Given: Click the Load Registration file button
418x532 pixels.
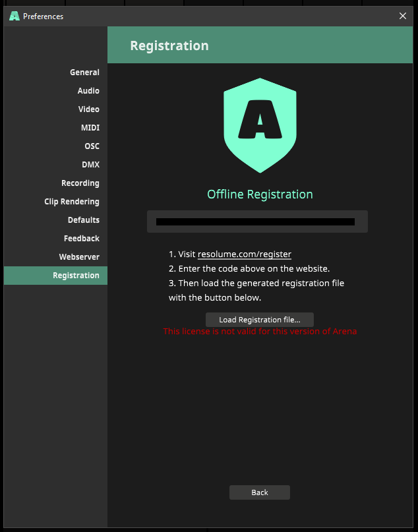Looking at the screenshot, I should point(260,320).
